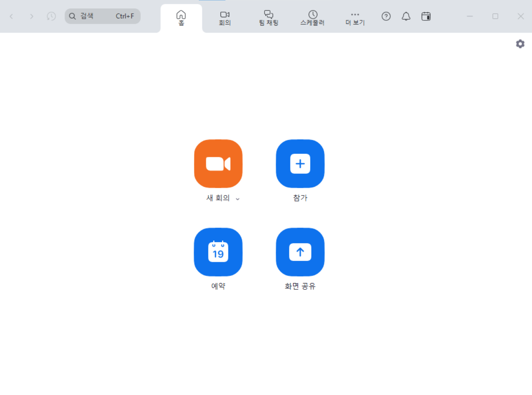Start a new meeting with orange camera icon

(x=218, y=164)
